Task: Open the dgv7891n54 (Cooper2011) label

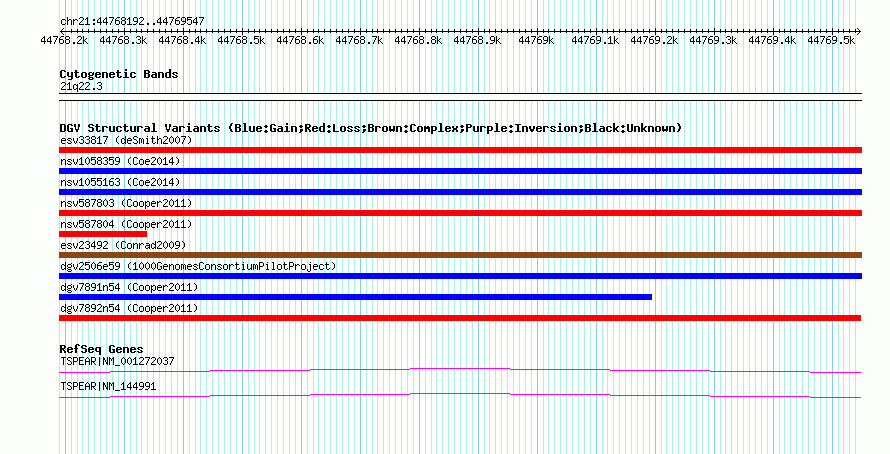Action: [129, 287]
